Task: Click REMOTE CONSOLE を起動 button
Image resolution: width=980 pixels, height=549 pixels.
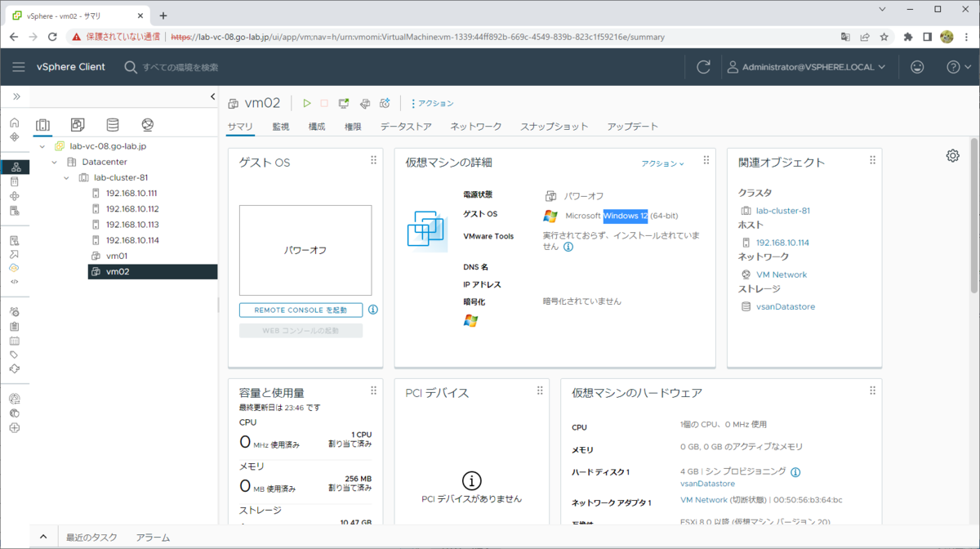Action: coord(301,310)
